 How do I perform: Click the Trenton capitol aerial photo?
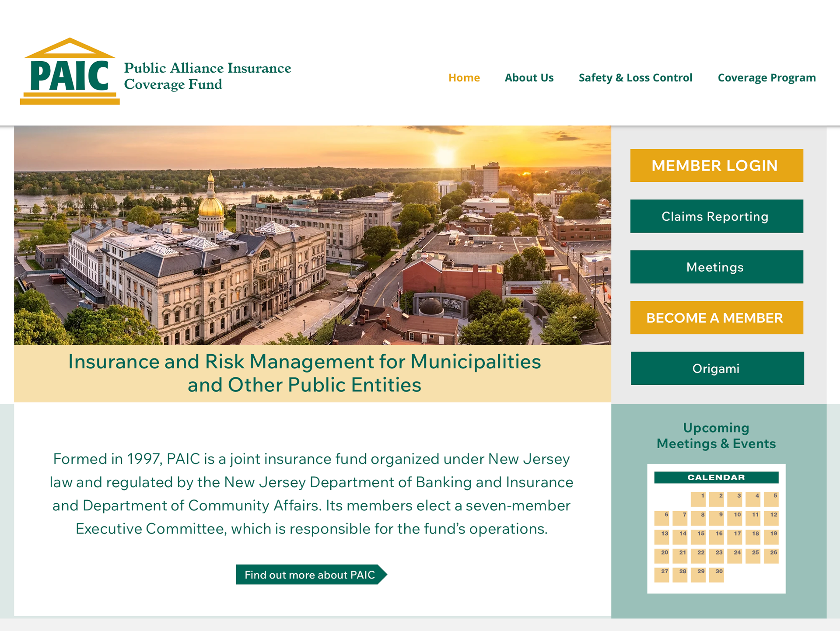[x=312, y=235]
